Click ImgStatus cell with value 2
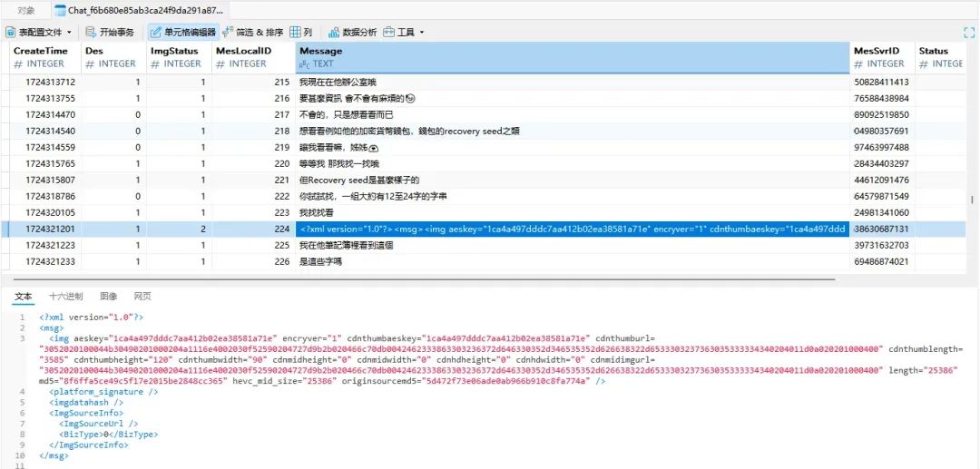This screenshot has height=469, width=980. tap(180, 230)
